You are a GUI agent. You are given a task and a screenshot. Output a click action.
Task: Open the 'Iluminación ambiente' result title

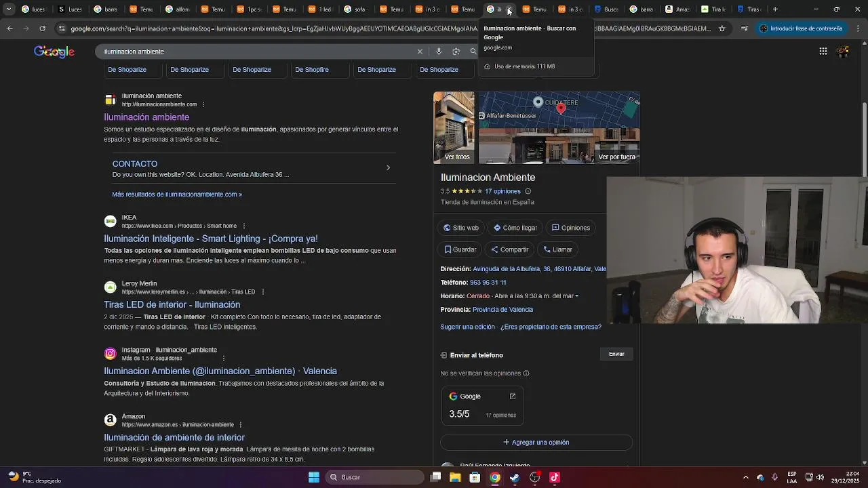(146, 117)
